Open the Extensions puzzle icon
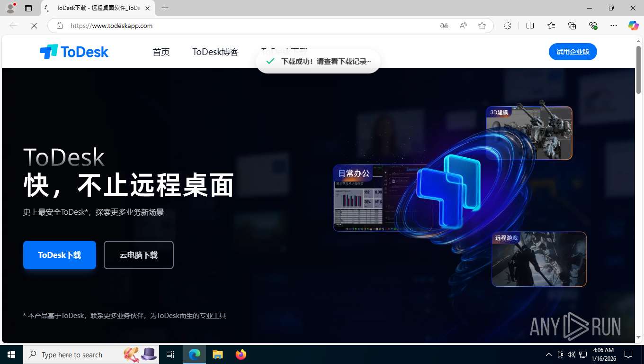The image size is (644, 364). tap(507, 26)
